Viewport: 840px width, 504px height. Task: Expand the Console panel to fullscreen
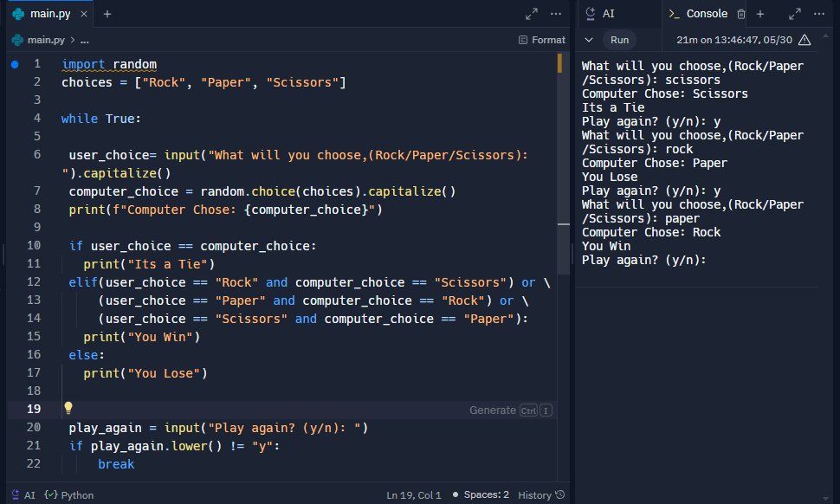tap(794, 13)
